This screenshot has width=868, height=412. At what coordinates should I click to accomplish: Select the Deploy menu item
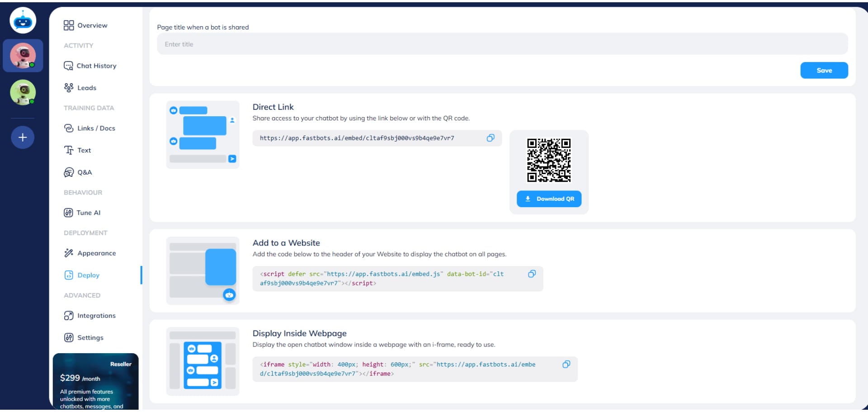click(88, 275)
